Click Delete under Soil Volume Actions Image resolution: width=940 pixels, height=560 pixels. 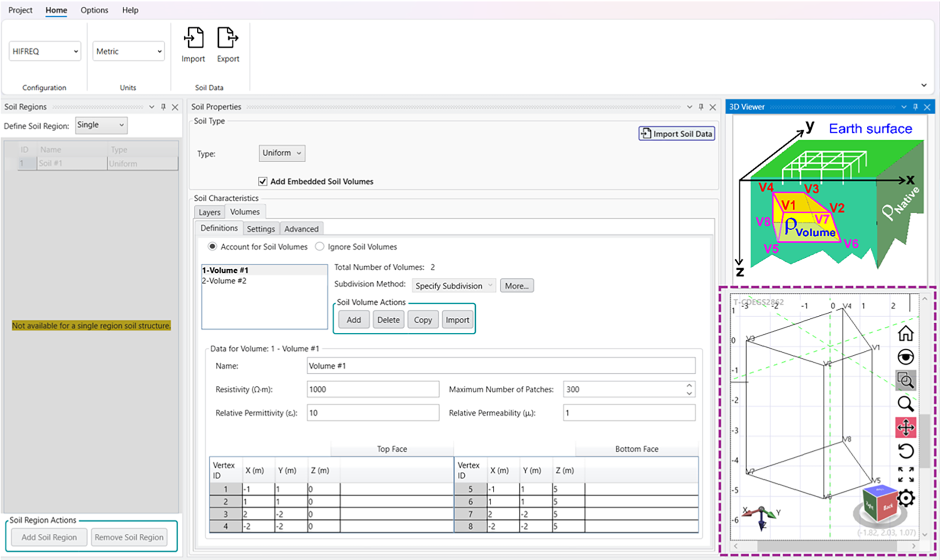pyautogui.click(x=388, y=320)
